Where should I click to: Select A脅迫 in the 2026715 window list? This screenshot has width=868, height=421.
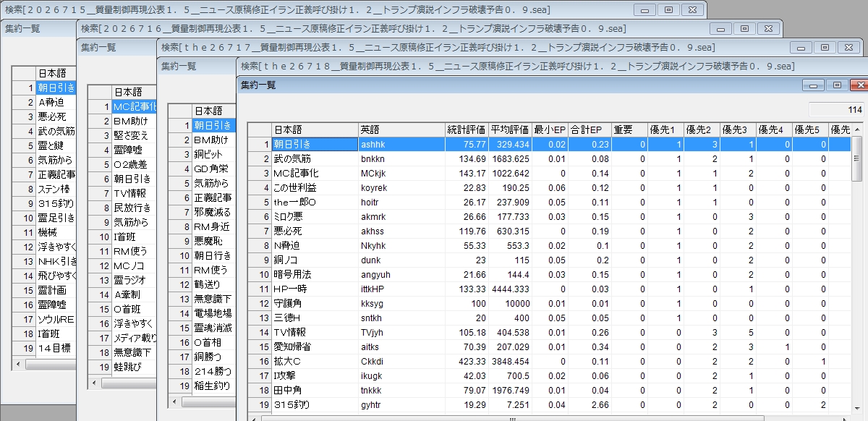coord(55,102)
